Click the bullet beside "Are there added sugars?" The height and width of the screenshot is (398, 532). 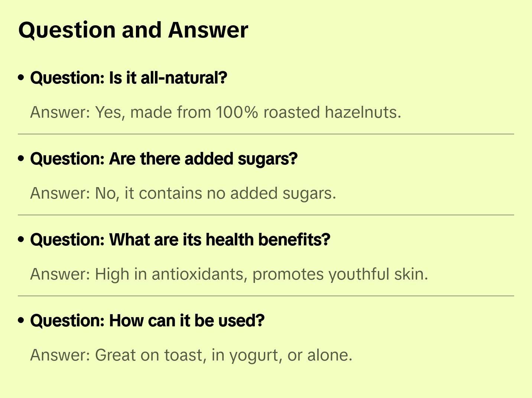21,159
